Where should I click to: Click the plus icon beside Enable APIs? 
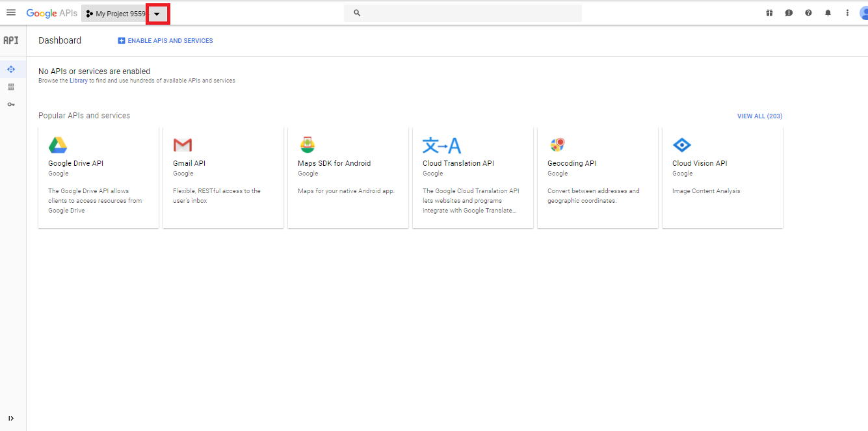121,41
